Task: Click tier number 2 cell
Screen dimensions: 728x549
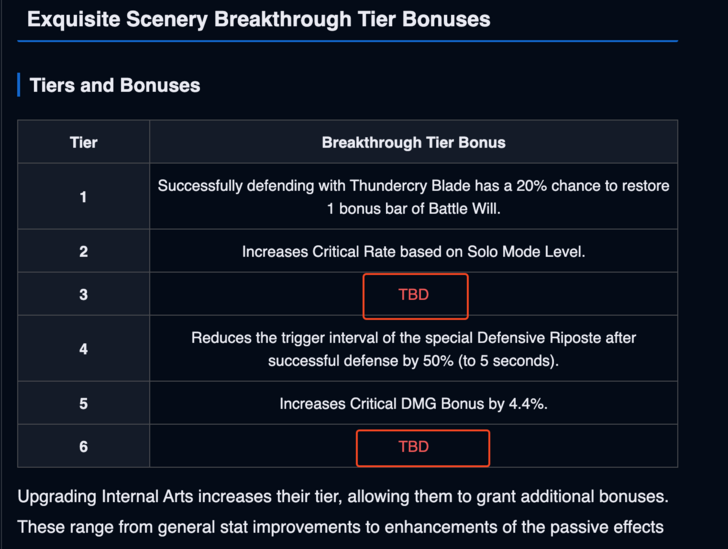Action: click(84, 251)
